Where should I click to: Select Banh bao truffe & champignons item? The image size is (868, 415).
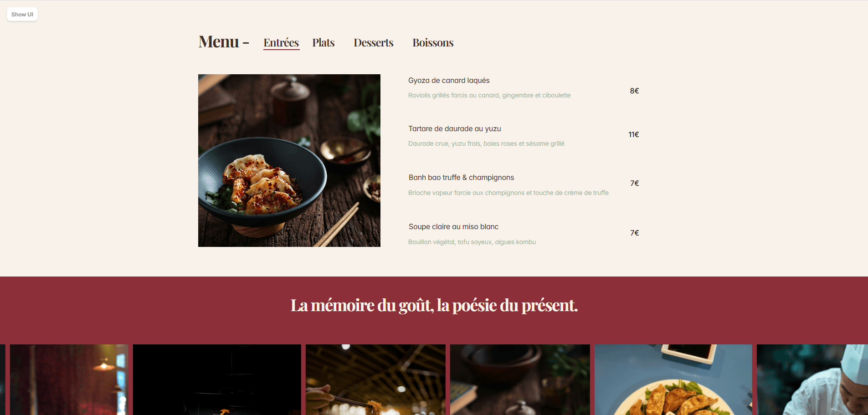(x=461, y=178)
